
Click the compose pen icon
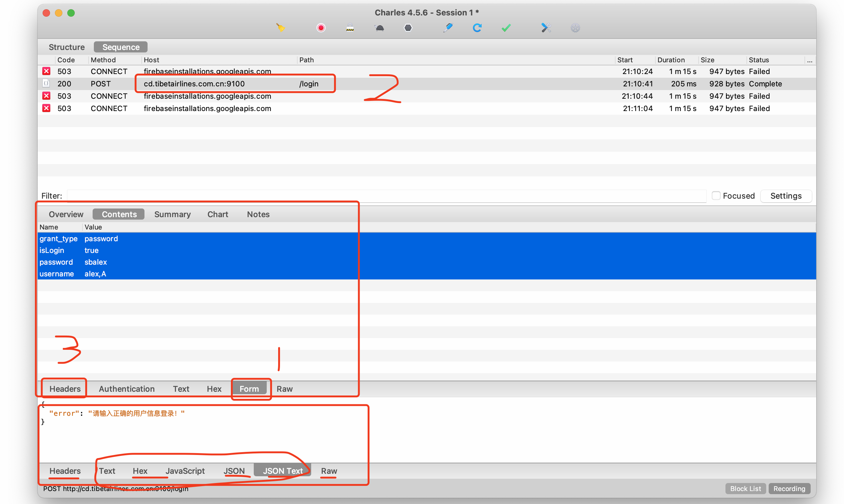click(448, 27)
